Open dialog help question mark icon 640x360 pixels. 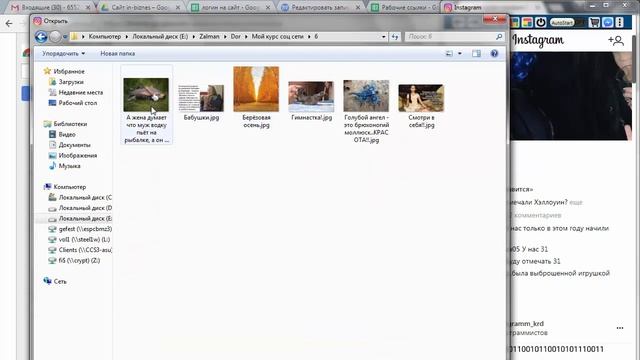tap(494, 53)
